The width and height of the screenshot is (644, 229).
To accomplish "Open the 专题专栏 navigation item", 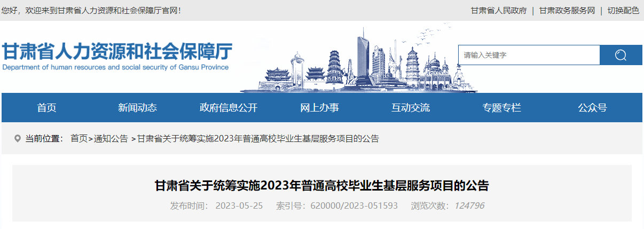I will click(x=501, y=108).
